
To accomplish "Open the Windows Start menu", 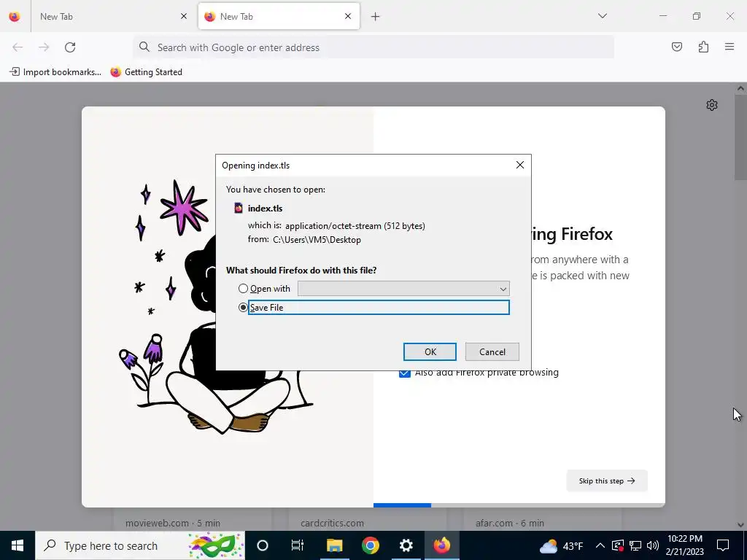I will click(x=18, y=545).
